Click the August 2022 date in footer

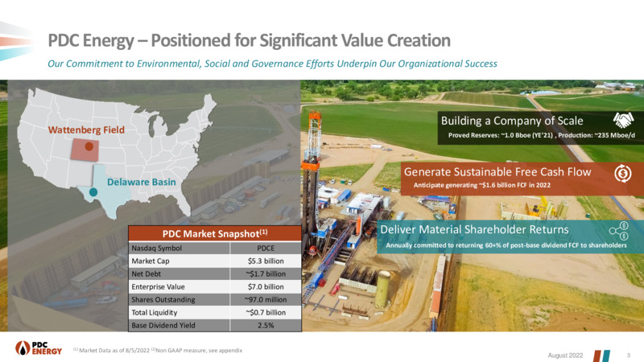coord(565,356)
